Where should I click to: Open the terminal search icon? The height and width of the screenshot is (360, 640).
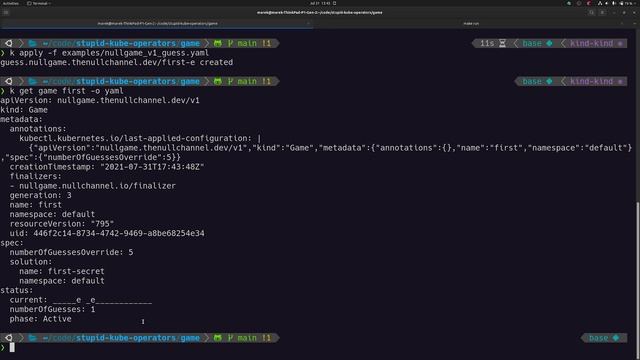[x=591, y=13]
